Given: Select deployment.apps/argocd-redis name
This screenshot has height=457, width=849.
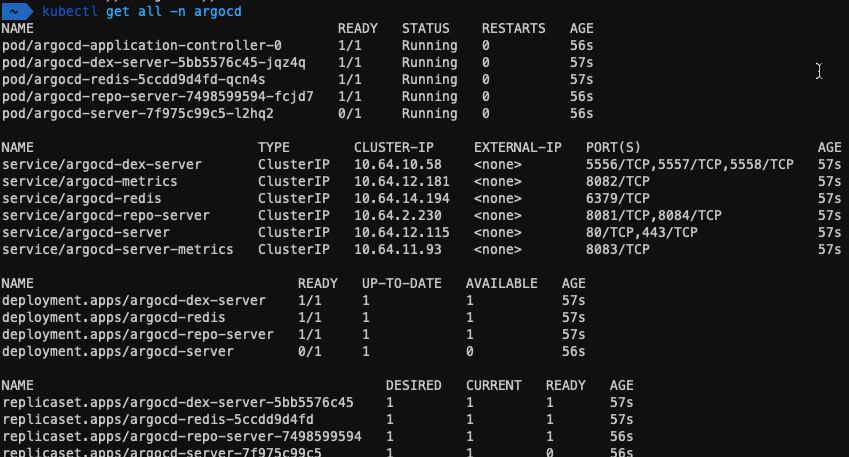Looking at the screenshot, I should (x=114, y=317).
